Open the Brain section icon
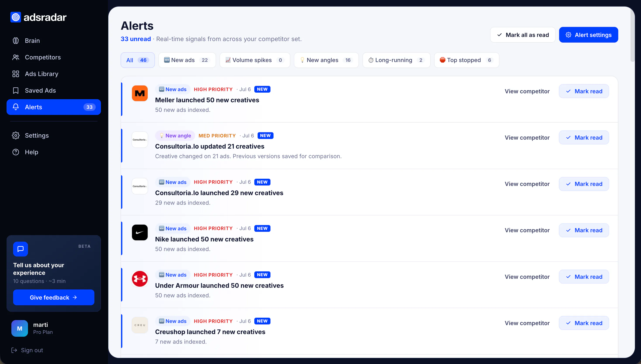The image size is (641, 364). tap(16, 40)
